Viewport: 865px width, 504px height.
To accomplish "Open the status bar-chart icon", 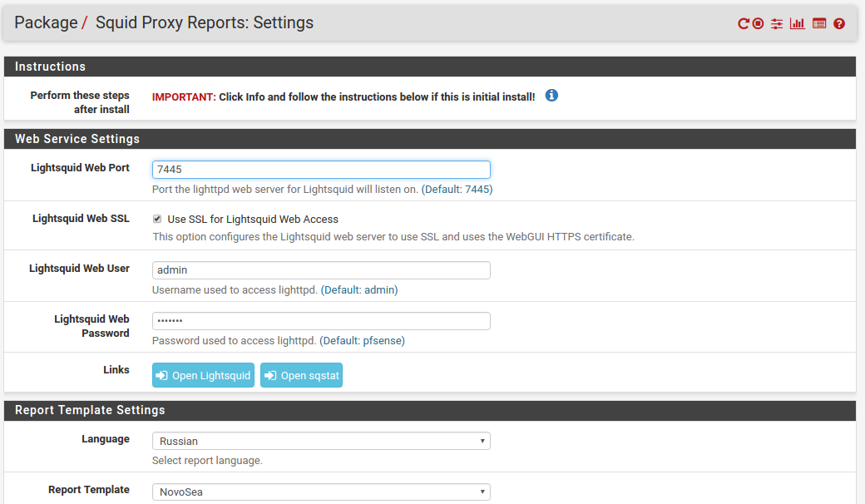I will point(797,24).
